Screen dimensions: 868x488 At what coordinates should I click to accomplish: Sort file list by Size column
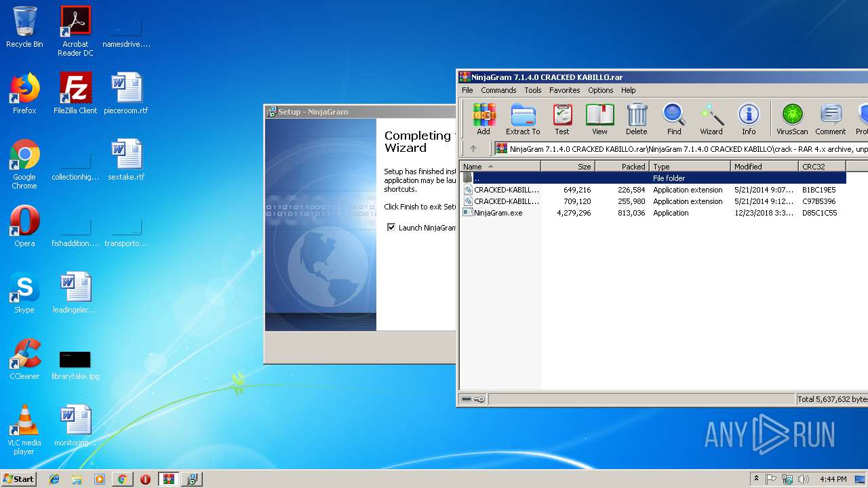pos(568,166)
